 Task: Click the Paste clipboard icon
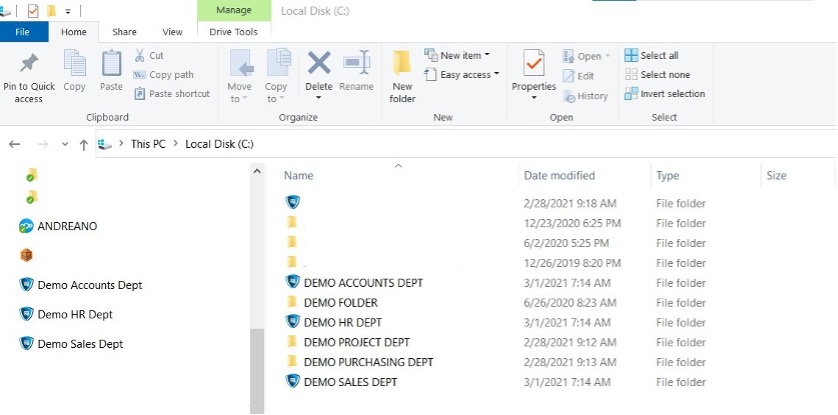[x=111, y=65]
